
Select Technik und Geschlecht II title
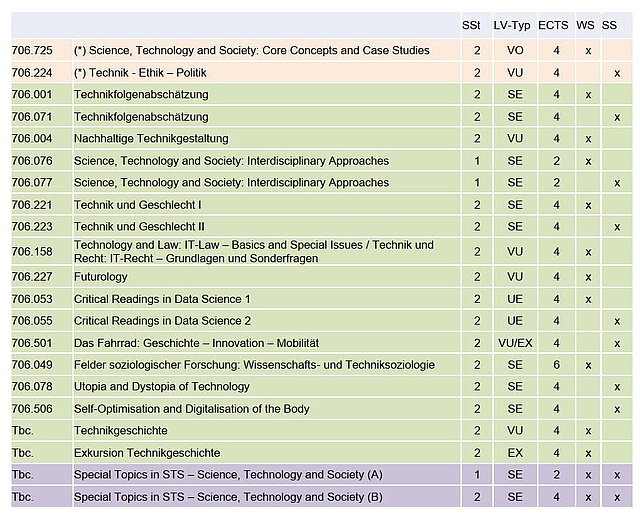click(x=139, y=226)
